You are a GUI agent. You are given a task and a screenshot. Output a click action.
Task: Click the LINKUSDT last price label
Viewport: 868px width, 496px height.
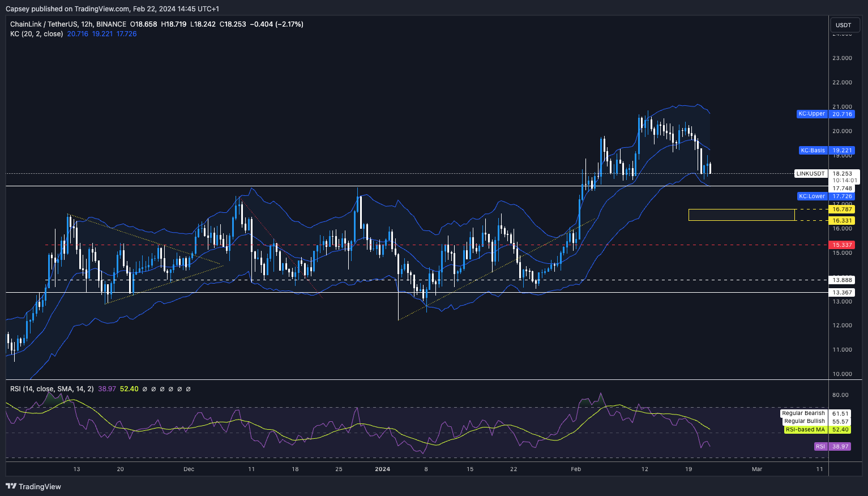[810, 174]
